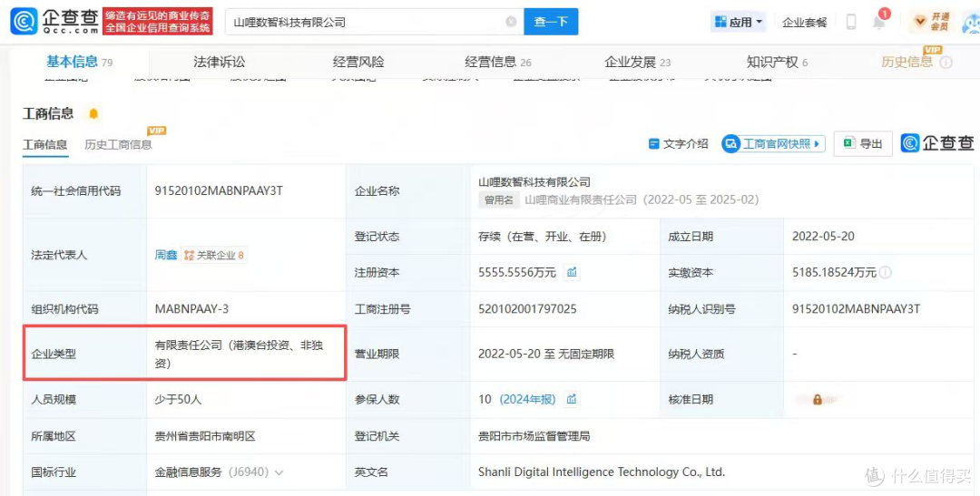Click chart icon beside 参保人数 value

(572, 399)
